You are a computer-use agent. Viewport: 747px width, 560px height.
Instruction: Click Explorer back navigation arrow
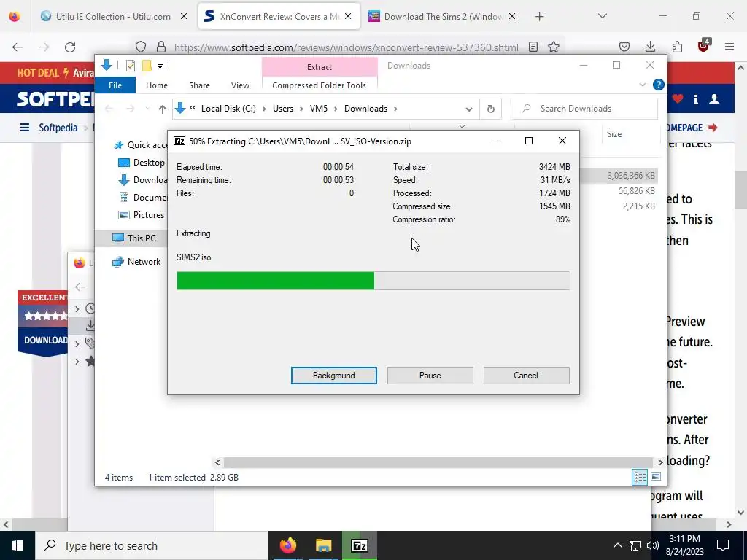[109, 109]
